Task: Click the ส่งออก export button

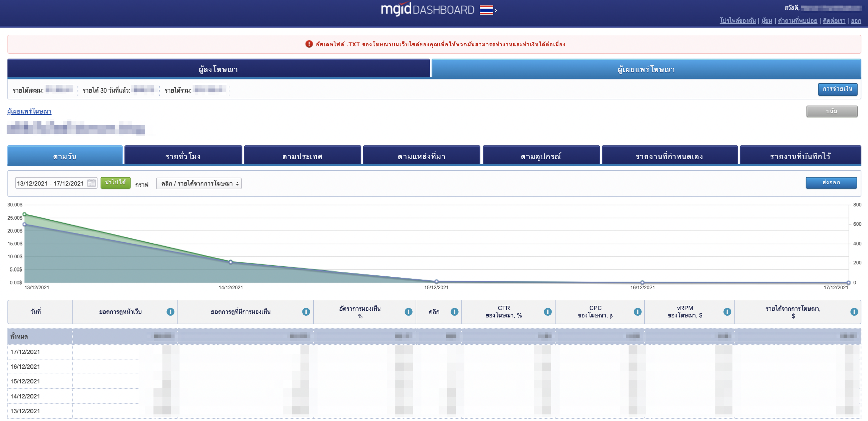Action: click(x=830, y=182)
